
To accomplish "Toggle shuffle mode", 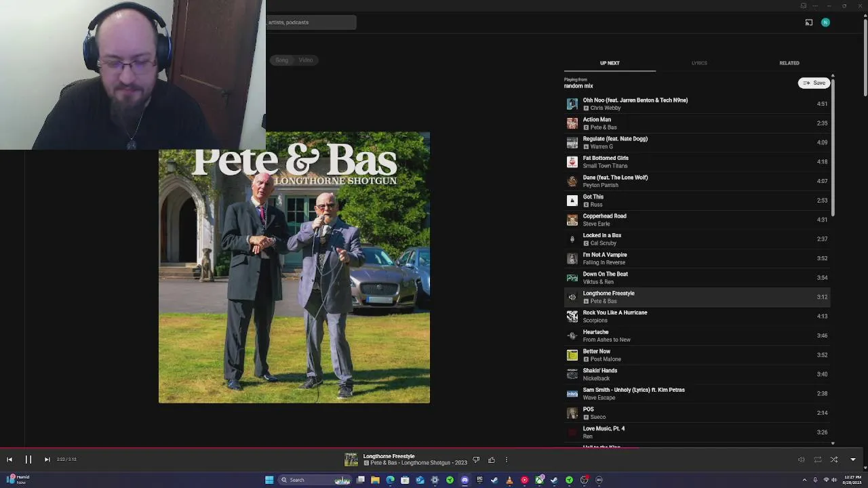I will click(834, 460).
